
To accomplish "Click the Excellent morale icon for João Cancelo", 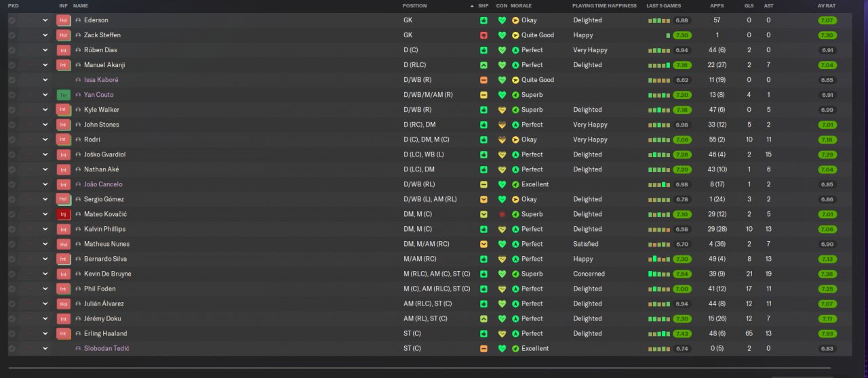I will [515, 184].
